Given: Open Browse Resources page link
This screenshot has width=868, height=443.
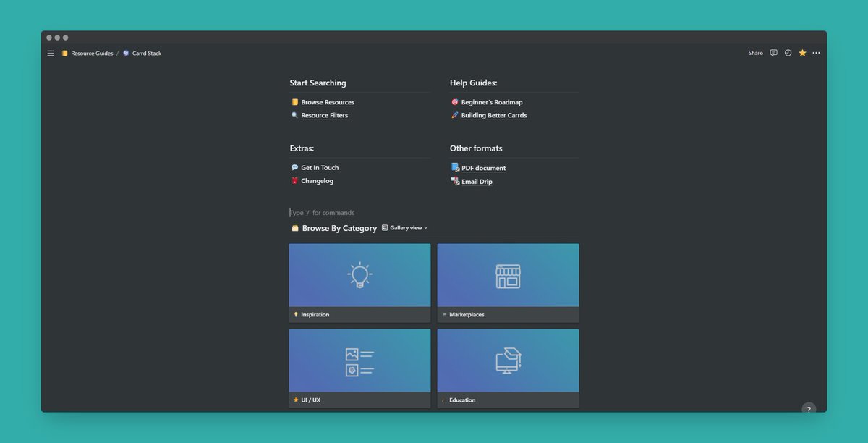Looking at the screenshot, I should (328, 102).
